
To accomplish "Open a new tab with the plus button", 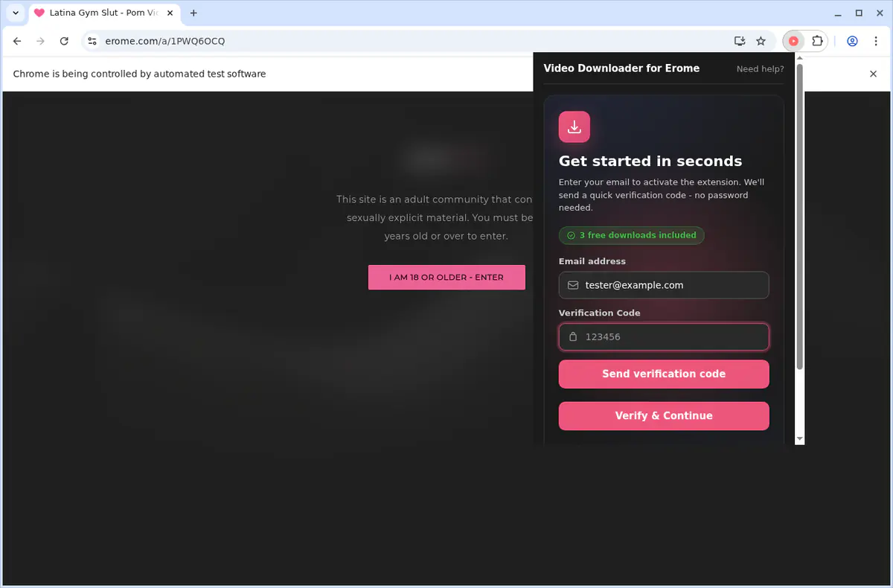I will pyautogui.click(x=193, y=13).
